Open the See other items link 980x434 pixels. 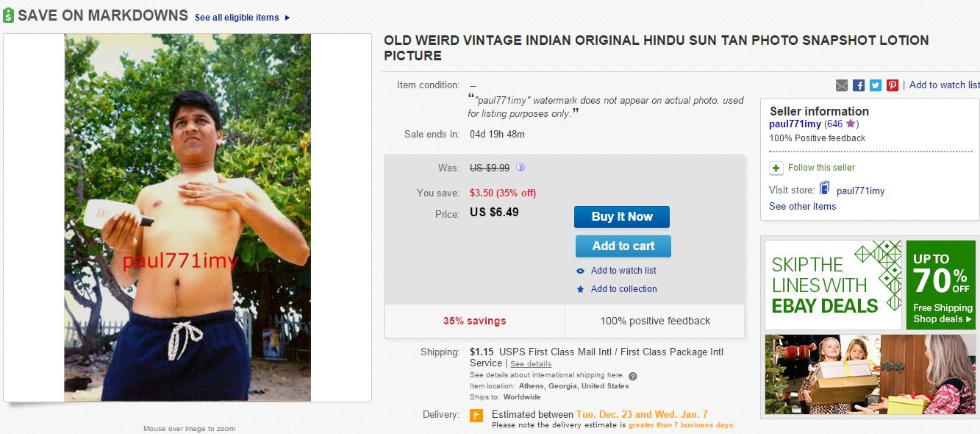[x=802, y=207]
